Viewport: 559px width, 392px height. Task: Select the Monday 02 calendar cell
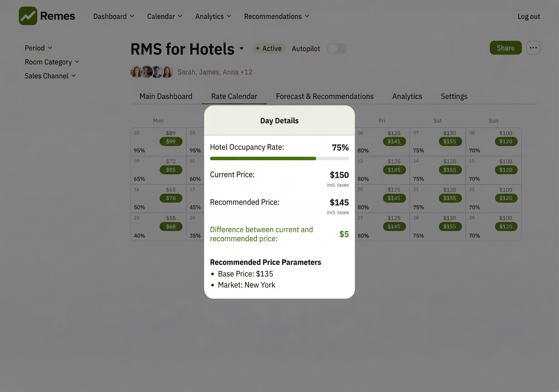[x=159, y=142]
